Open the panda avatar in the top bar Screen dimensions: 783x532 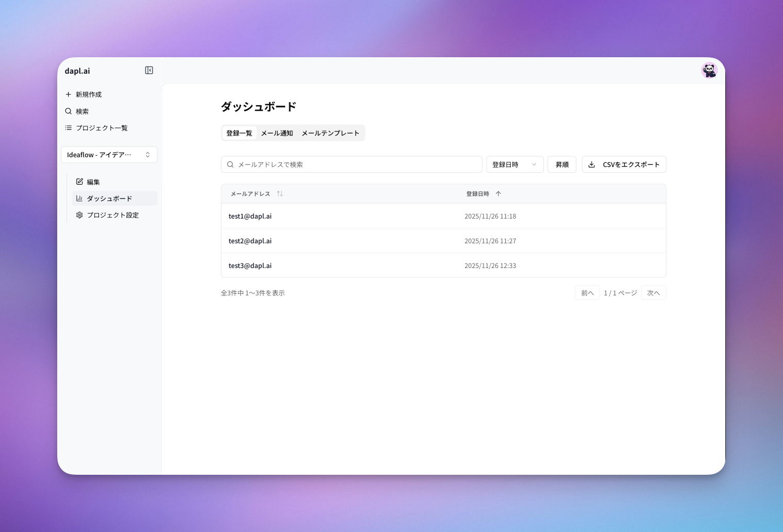[x=710, y=70]
